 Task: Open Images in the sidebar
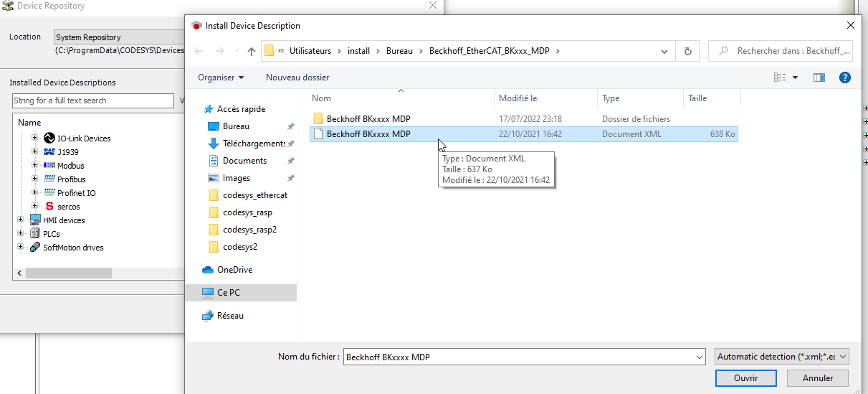[x=229, y=178]
